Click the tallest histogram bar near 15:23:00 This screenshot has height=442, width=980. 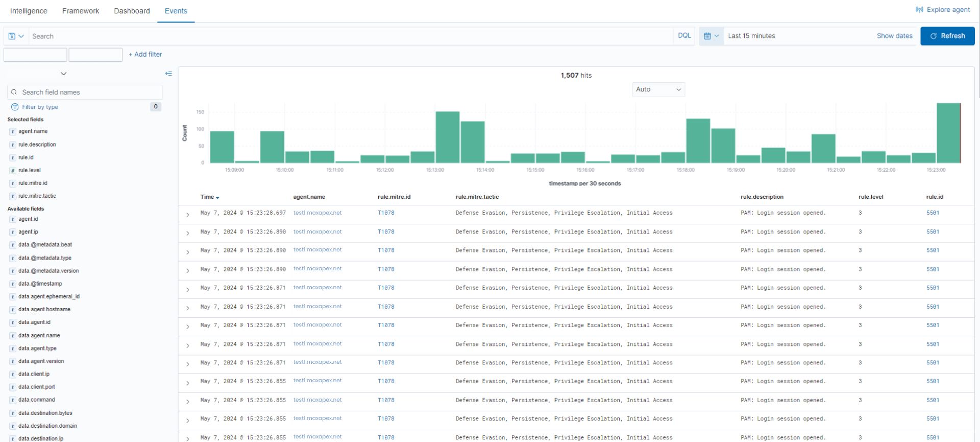[948, 133]
